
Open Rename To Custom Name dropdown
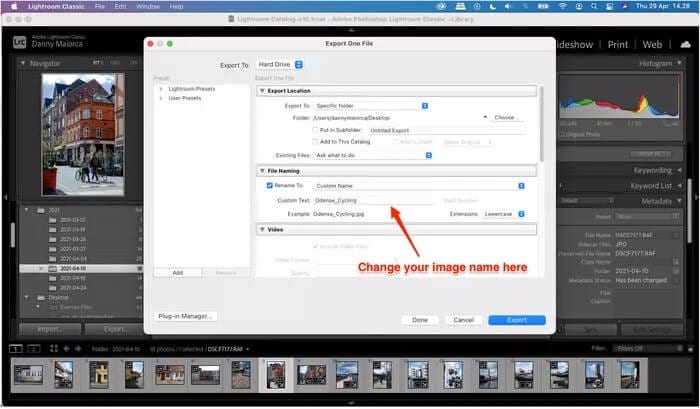[420, 186]
